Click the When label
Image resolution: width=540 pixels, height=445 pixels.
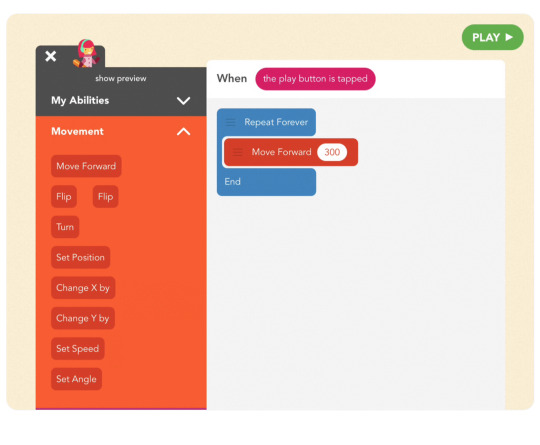pyautogui.click(x=232, y=79)
